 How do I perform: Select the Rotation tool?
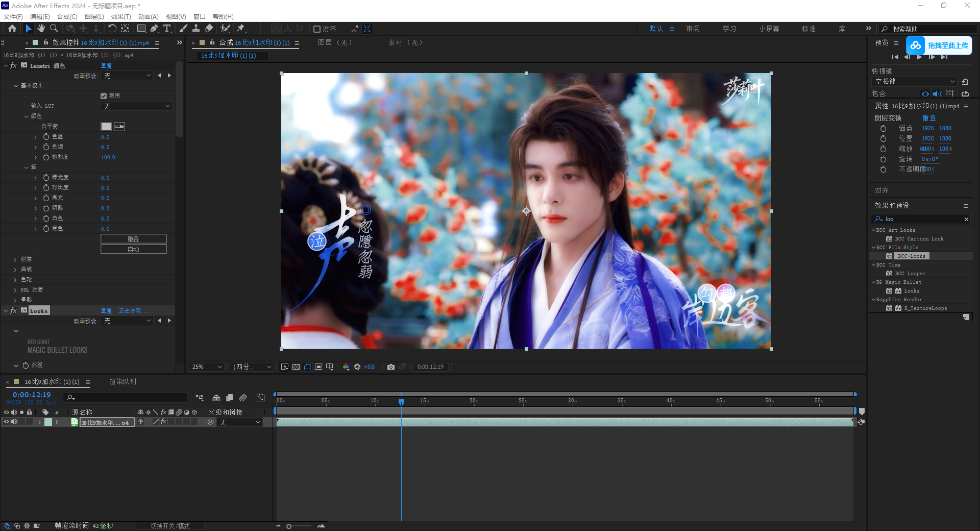[112, 29]
